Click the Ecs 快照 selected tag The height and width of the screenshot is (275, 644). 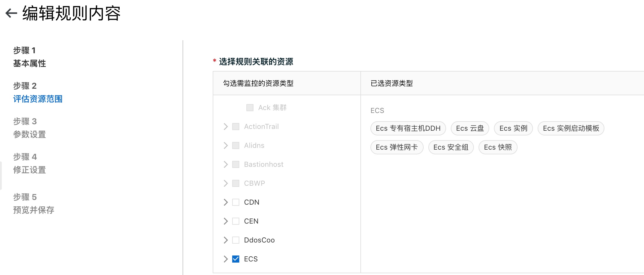[x=498, y=147]
